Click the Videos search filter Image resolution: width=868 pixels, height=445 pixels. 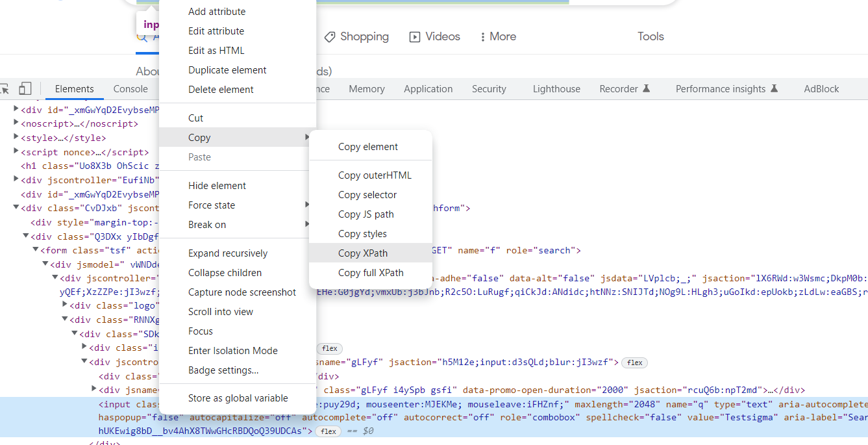435,37
